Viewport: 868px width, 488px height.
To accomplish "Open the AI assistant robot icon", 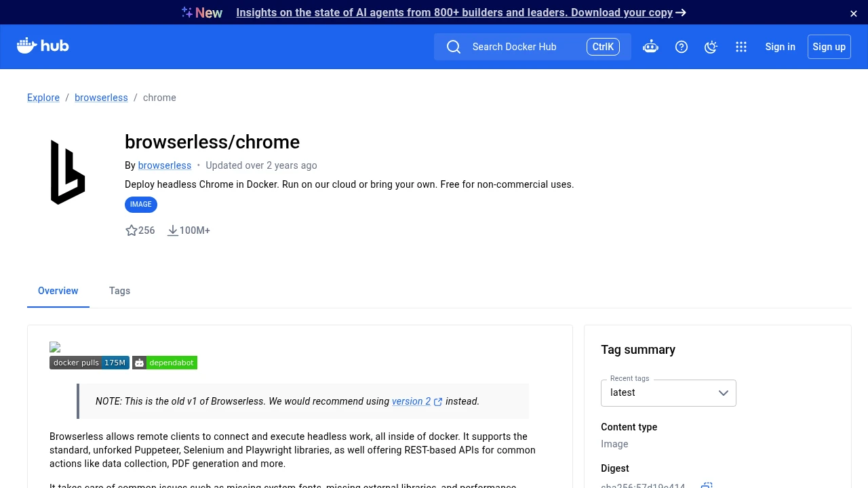I will tap(650, 47).
